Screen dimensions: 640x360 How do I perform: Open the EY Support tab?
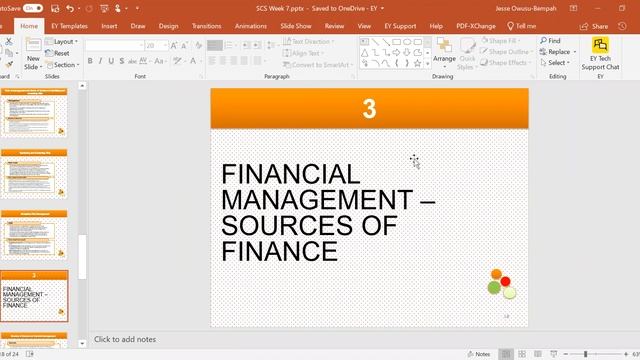click(x=400, y=26)
